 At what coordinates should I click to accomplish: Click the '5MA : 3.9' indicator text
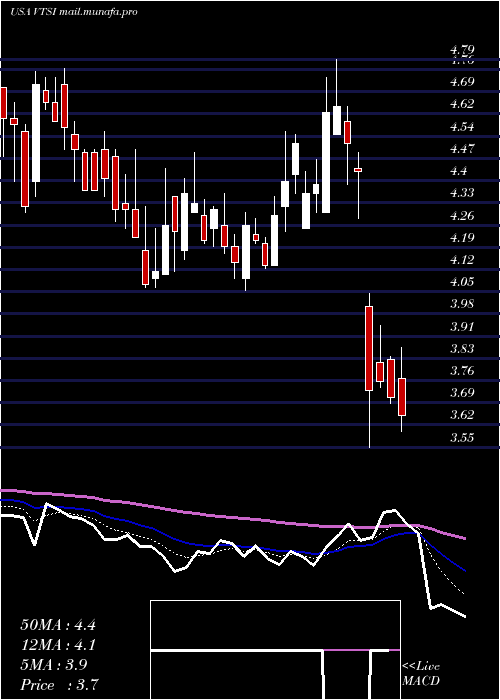coord(54,665)
